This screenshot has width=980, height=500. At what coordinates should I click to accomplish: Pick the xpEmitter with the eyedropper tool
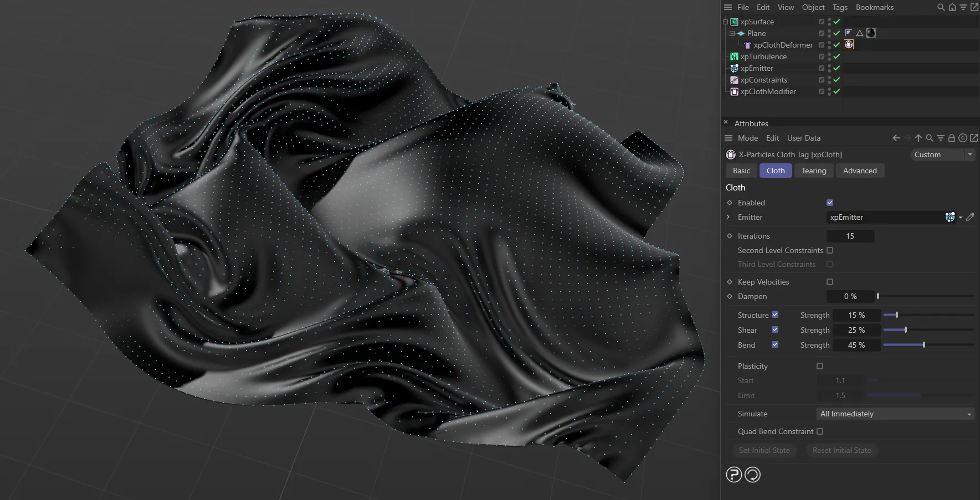click(x=970, y=217)
